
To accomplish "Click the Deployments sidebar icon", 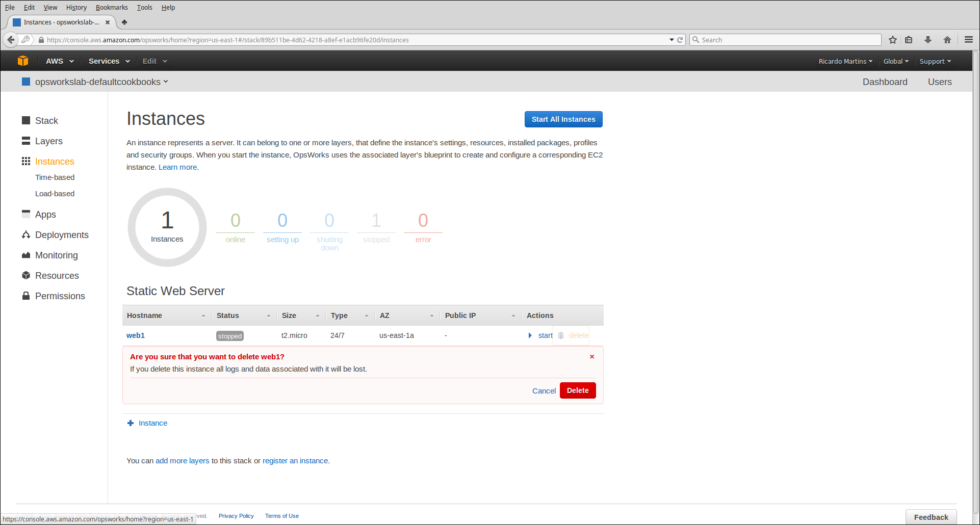I will tap(26, 234).
